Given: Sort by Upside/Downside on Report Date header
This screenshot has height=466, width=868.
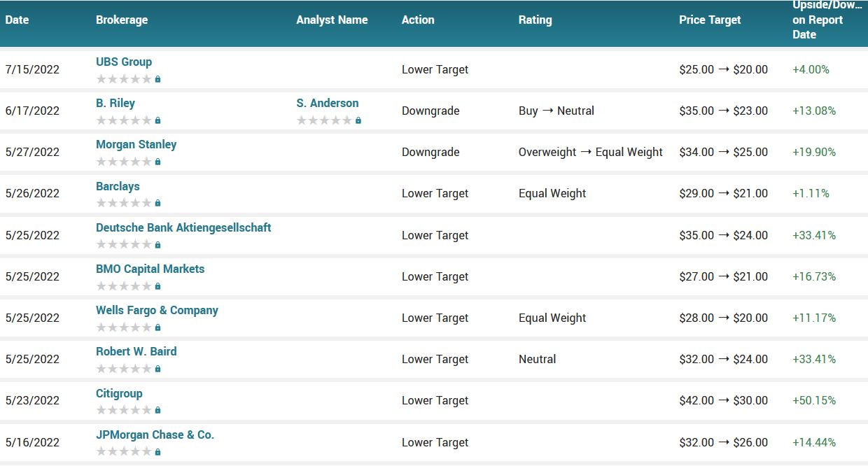Looking at the screenshot, I should pyautogui.click(x=827, y=20).
